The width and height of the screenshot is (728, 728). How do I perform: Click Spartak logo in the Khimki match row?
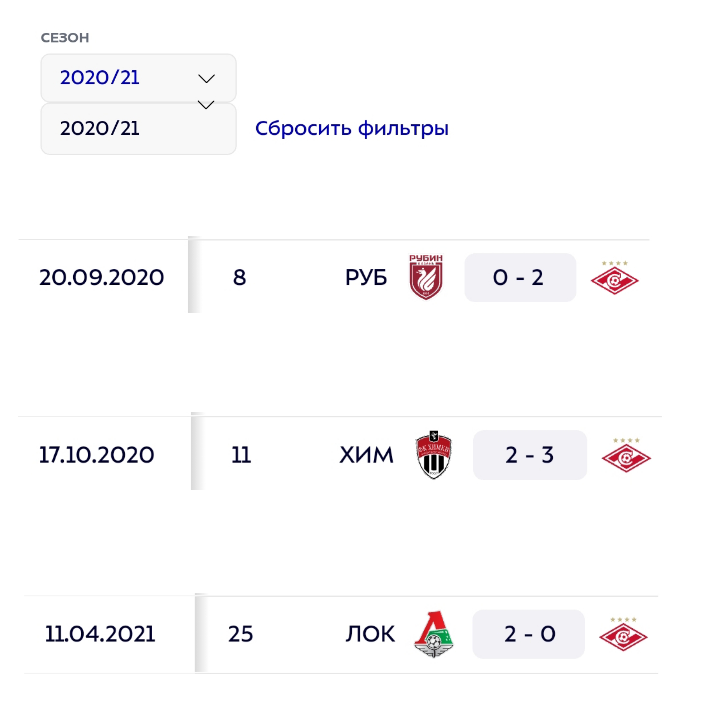[626, 456]
